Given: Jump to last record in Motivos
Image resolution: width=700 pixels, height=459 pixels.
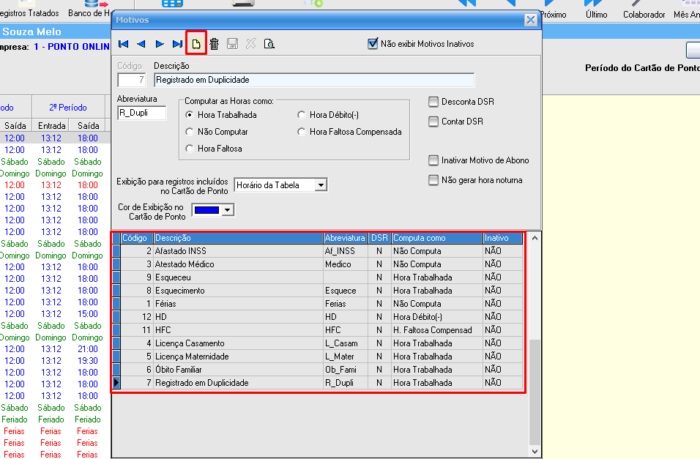Looking at the screenshot, I should tap(177, 44).
